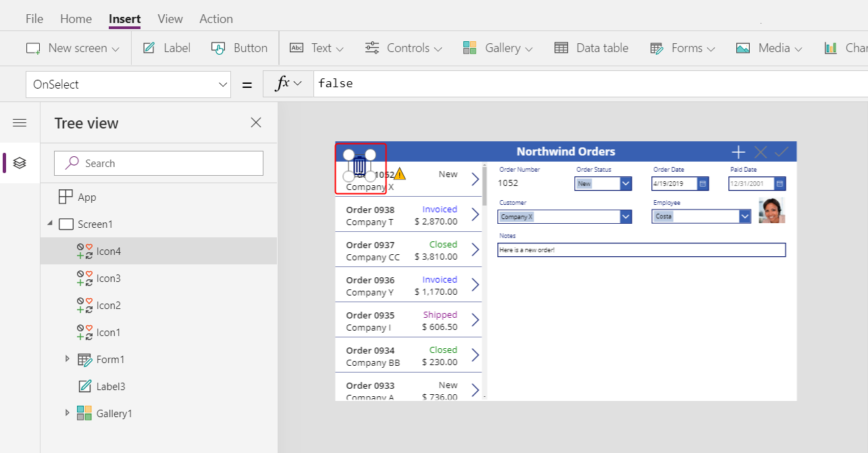Viewport: 868px width, 453px height.
Task: Close the Tree view pane
Action: click(x=256, y=122)
